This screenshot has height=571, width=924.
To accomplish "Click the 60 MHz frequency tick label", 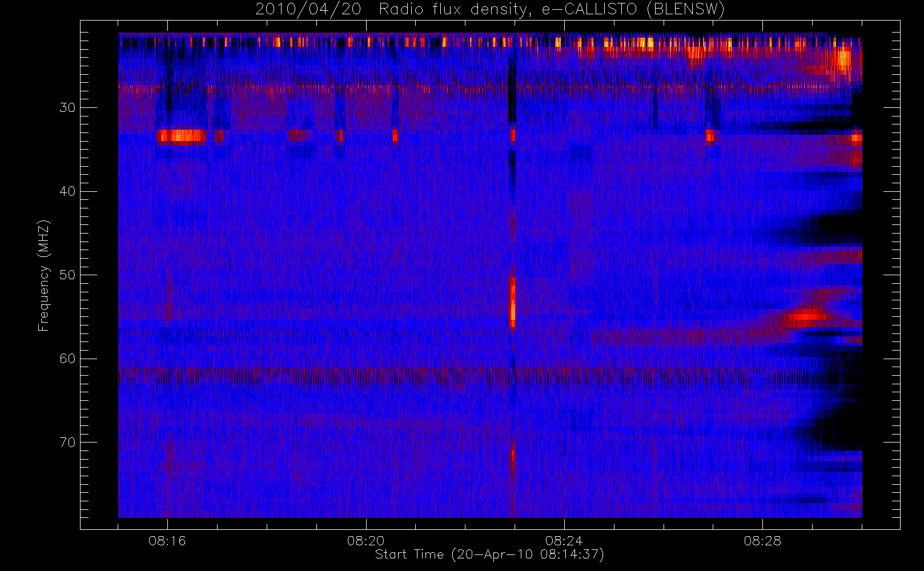I will [67, 359].
